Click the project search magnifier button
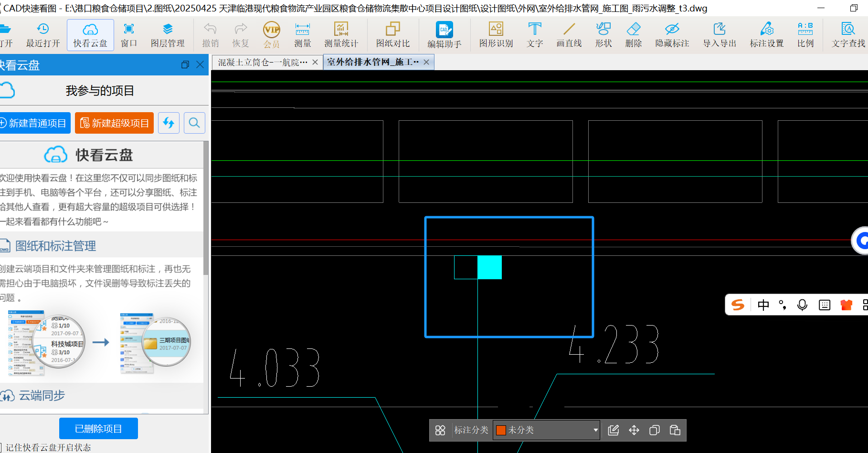This screenshot has width=868, height=453. point(194,123)
